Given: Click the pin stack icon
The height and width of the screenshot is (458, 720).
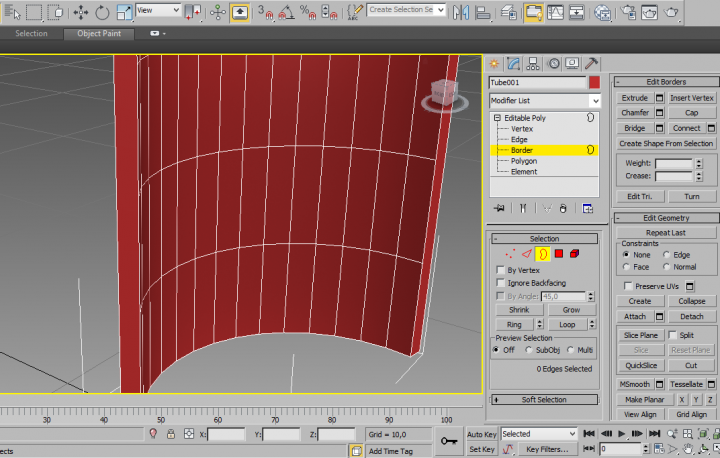Looking at the screenshot, I should 499,208.
